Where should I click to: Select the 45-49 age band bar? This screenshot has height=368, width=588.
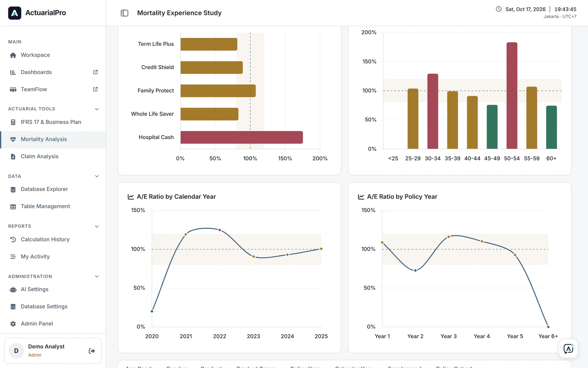click(492, 127)
